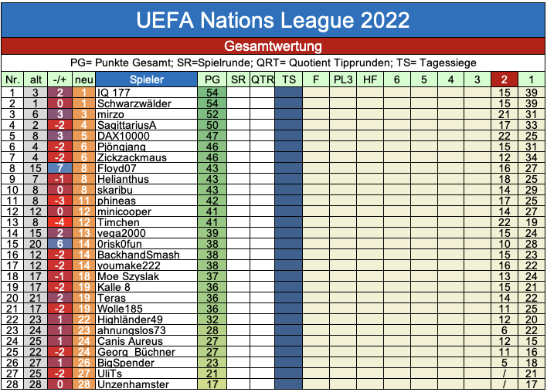Select the "Nr." column header
Screen dimensions: 547x392
coord(12,80)
